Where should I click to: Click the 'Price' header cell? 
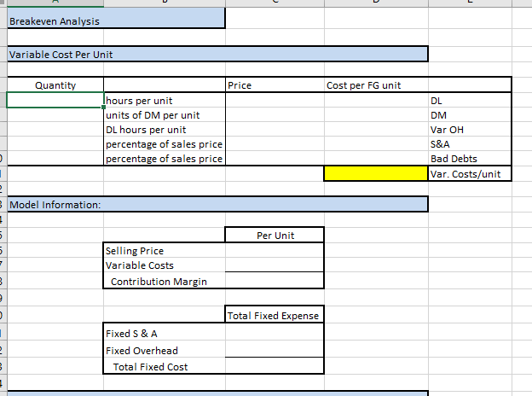pyautogui.click(x=275, y=84)
